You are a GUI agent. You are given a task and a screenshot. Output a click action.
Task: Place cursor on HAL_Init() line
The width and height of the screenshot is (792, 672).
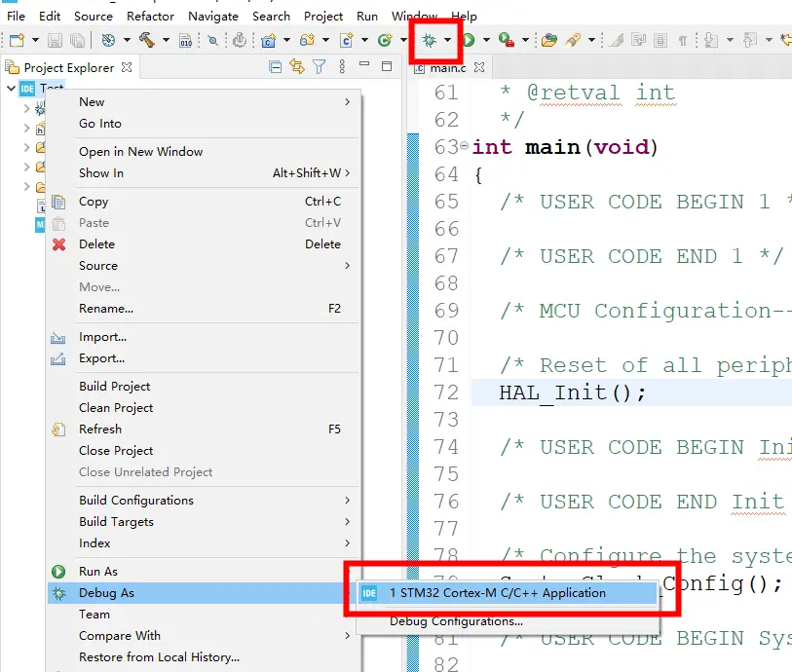point(573,392)
